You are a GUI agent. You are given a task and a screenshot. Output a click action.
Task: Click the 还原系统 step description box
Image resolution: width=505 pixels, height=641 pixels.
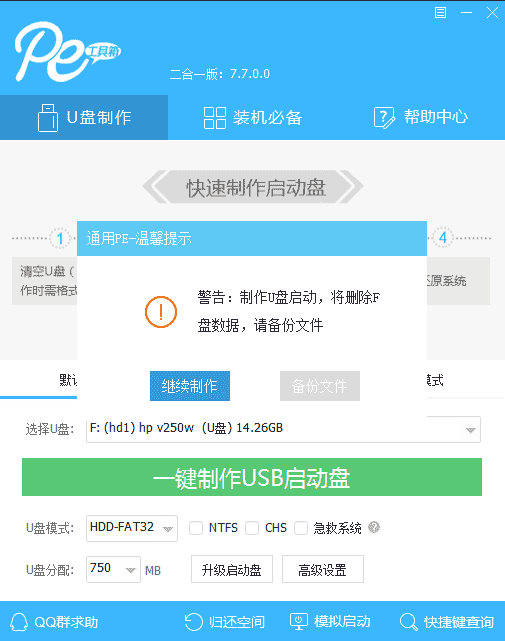pos(458,281)
